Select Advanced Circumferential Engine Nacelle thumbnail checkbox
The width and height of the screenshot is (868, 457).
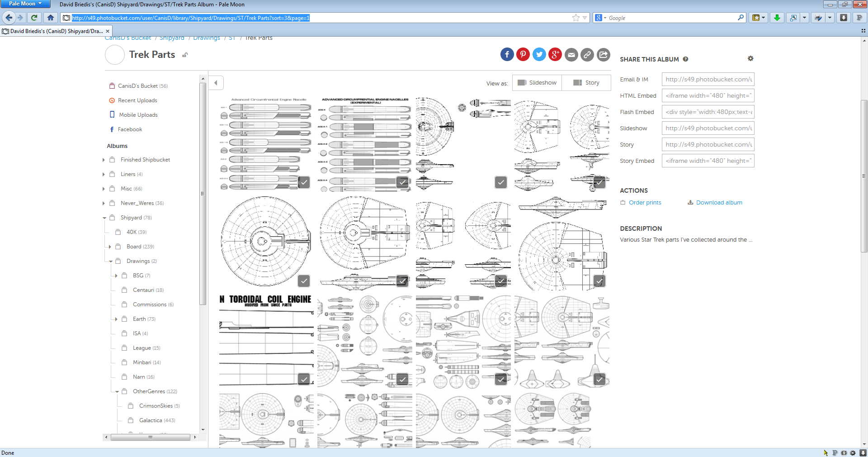[304, 182]
